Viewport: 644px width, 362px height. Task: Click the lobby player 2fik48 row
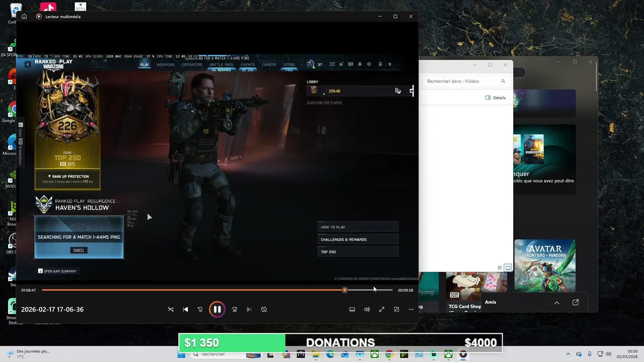pyautogui.click(x=360, y=91)
